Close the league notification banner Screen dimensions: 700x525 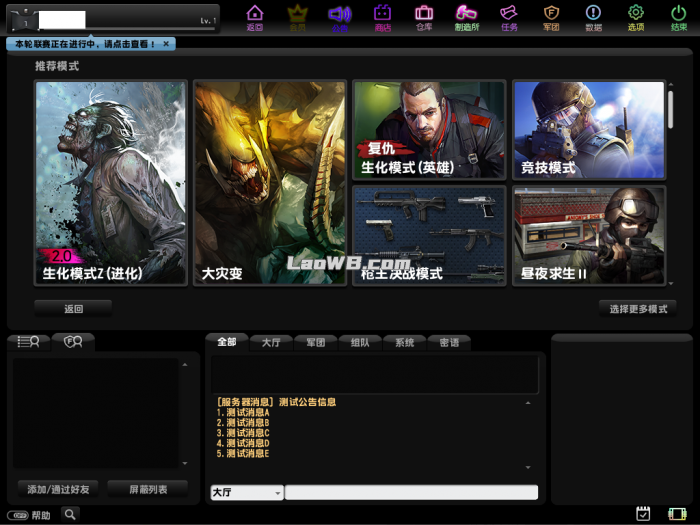[x=166, y=44]
